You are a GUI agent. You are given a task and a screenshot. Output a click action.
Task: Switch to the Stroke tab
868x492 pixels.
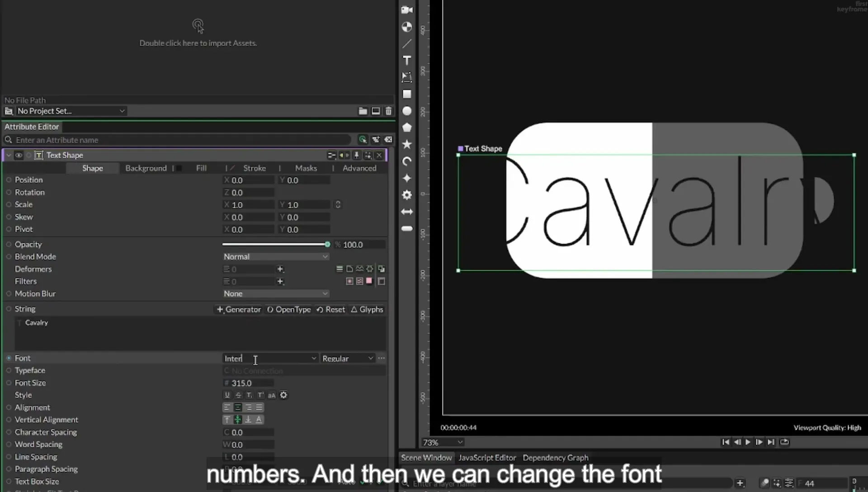point(255,168)
